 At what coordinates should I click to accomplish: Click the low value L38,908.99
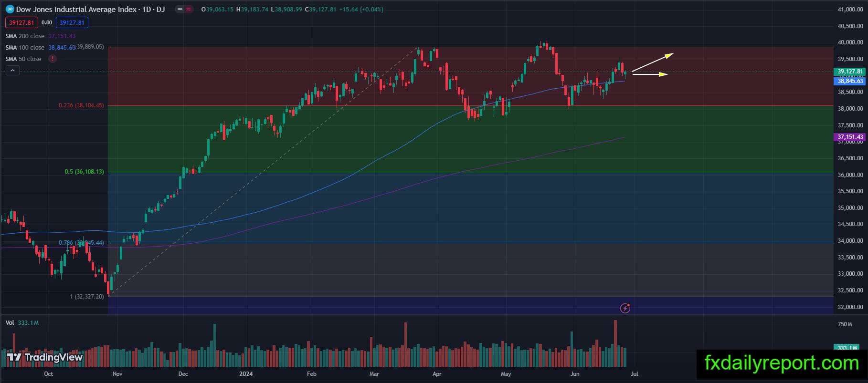286,9
